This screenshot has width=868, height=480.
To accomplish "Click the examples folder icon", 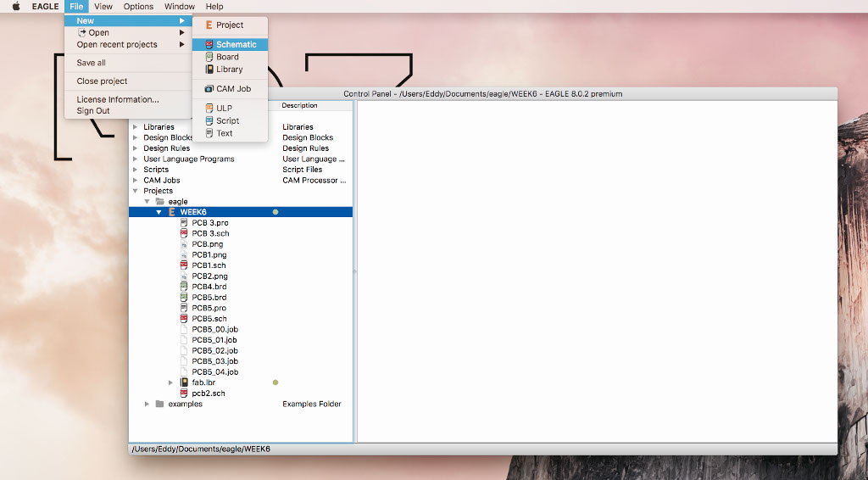I will tap(160, 404).
